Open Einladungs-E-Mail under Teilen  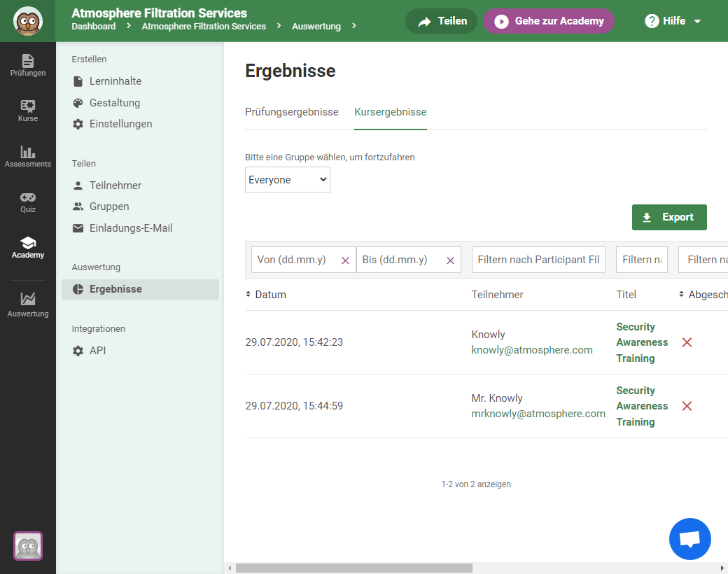tap(122, 228)
